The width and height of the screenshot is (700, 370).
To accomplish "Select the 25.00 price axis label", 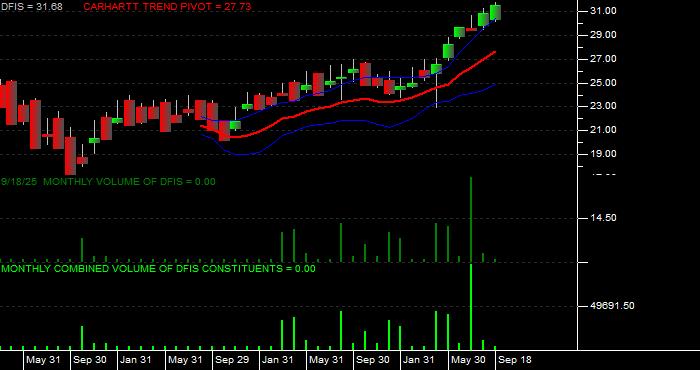I will click(x=604, y=83).
